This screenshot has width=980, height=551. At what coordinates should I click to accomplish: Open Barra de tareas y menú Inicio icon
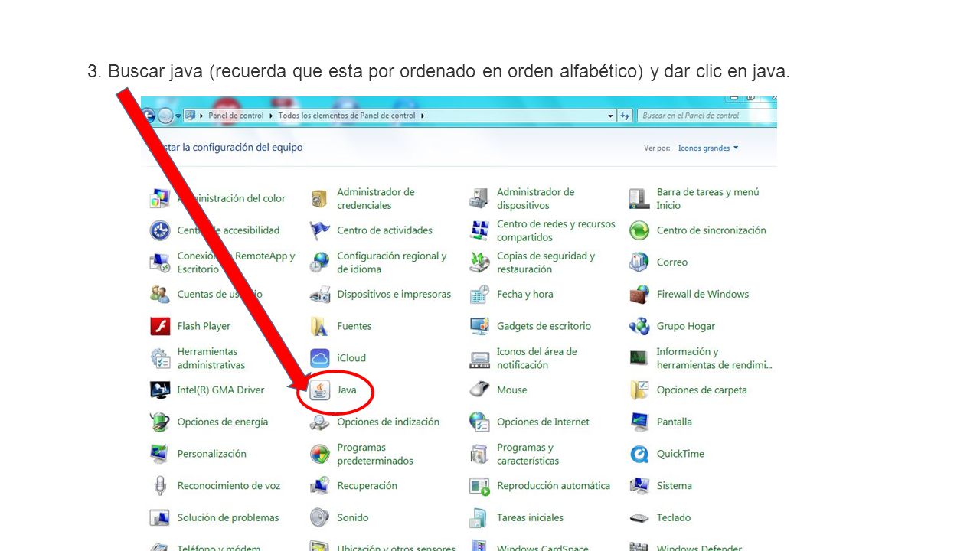pos(639,199)
